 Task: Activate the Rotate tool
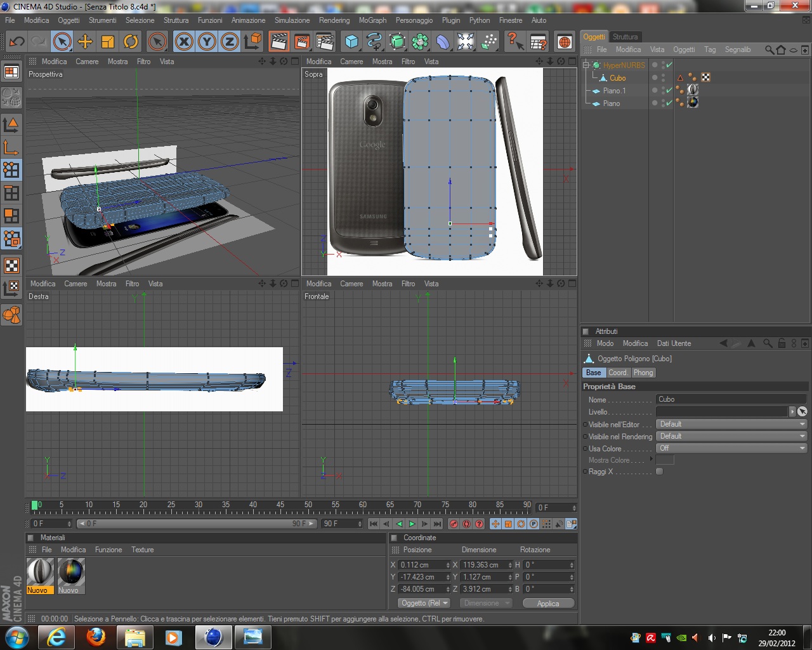[131, 42]
